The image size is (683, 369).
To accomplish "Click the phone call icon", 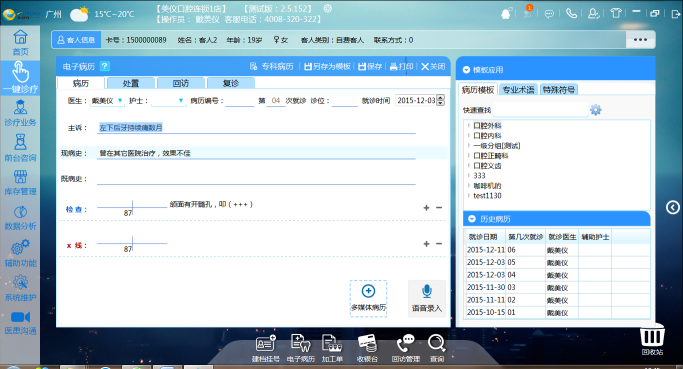I will (x=571, y=14).
